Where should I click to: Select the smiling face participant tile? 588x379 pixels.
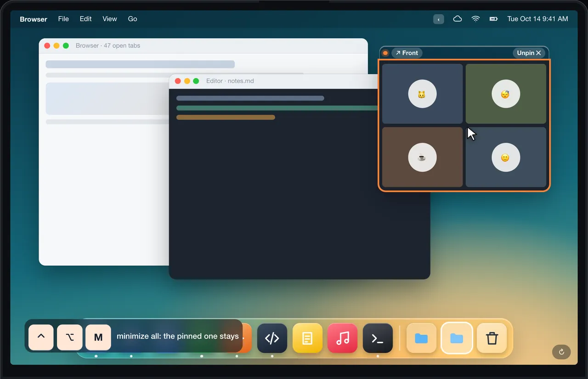[x=506, y=157]
